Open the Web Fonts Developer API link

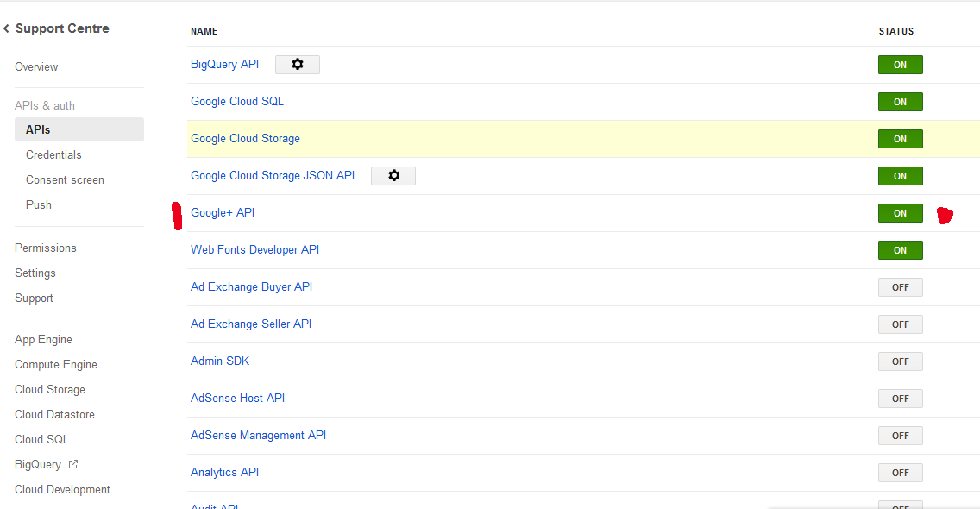(254, 250)
